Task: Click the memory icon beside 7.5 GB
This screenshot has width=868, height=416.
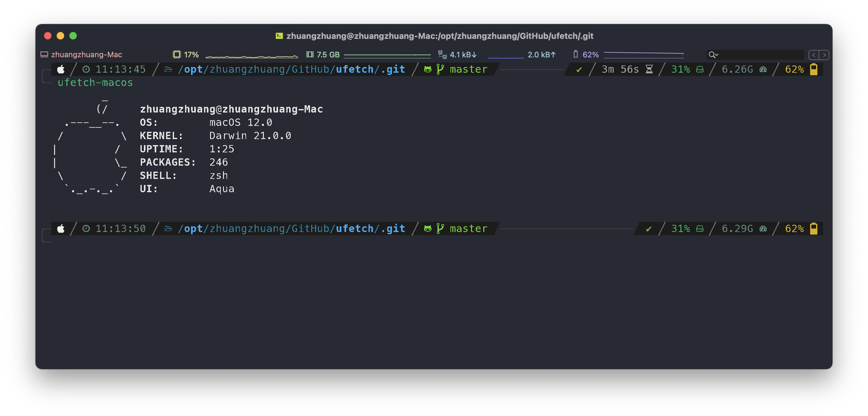Action: [310, 55]
